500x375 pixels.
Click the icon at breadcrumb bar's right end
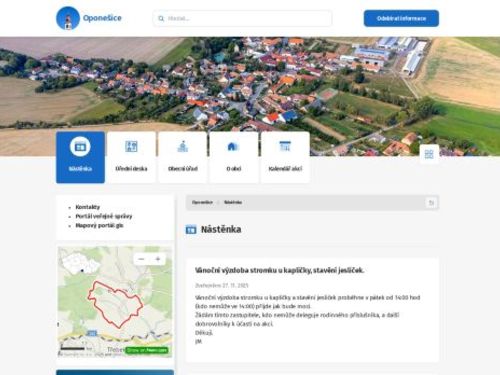[431, 203]
